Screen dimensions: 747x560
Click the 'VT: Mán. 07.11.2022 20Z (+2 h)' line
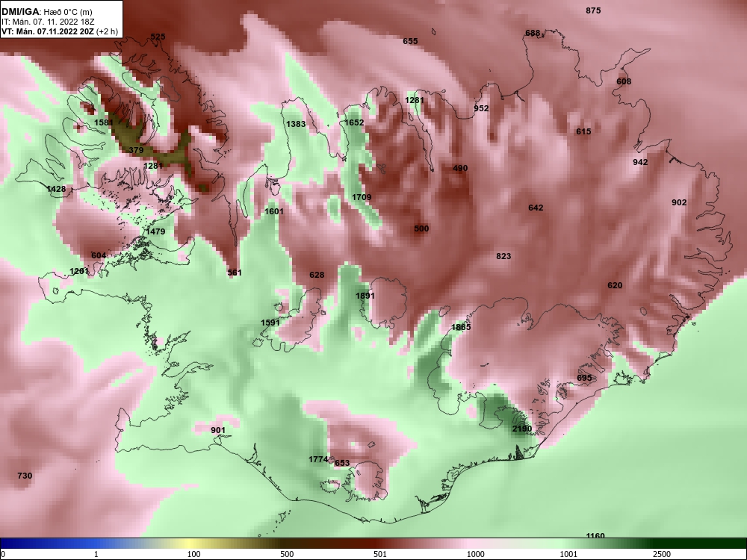click(59, 32)
